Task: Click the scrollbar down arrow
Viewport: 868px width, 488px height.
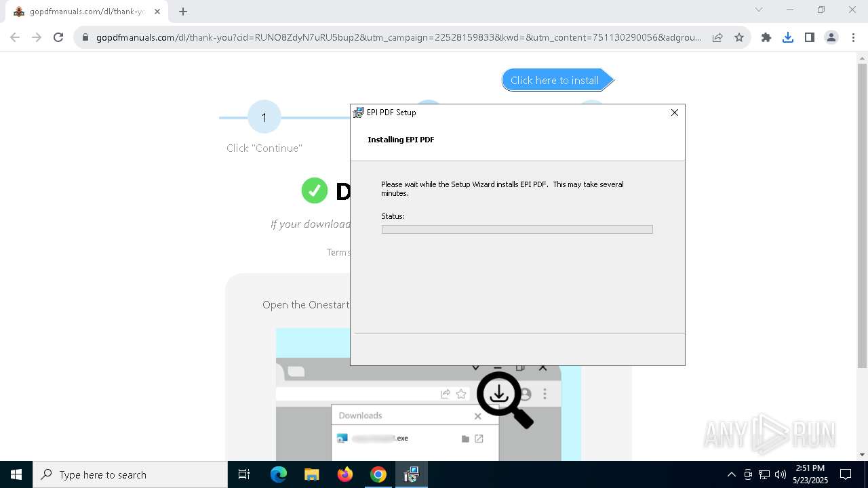Action: click(x=863, y=455)
